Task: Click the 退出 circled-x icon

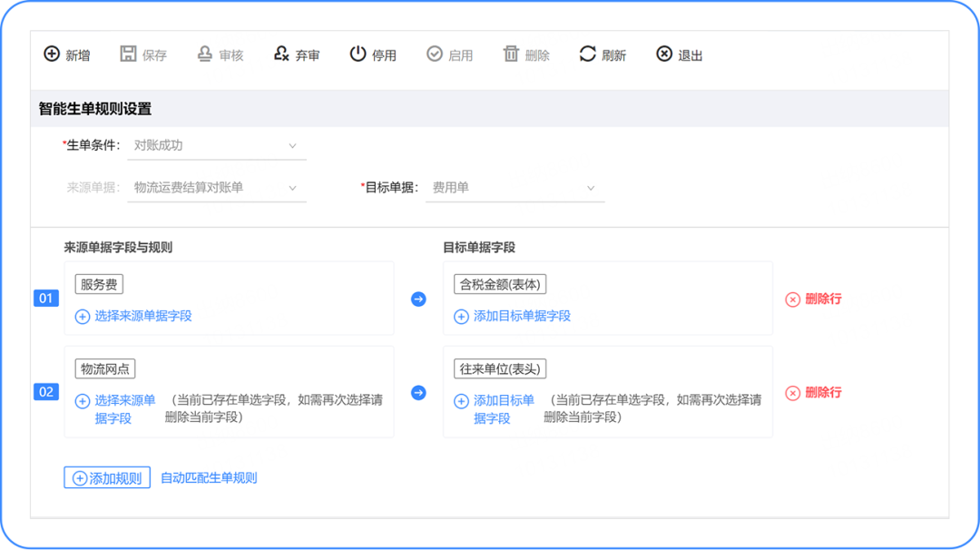Action: 663,54
